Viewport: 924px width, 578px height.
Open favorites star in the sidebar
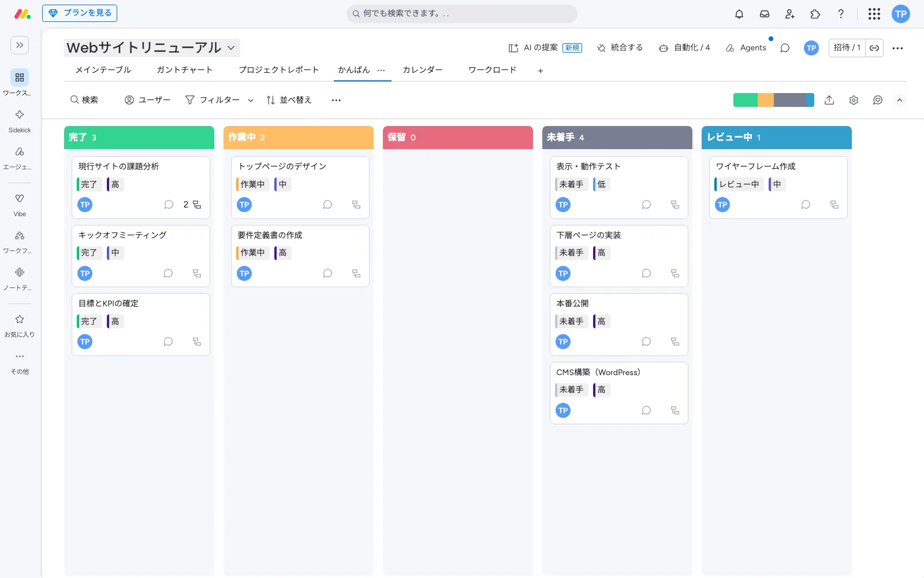(20, 325)
